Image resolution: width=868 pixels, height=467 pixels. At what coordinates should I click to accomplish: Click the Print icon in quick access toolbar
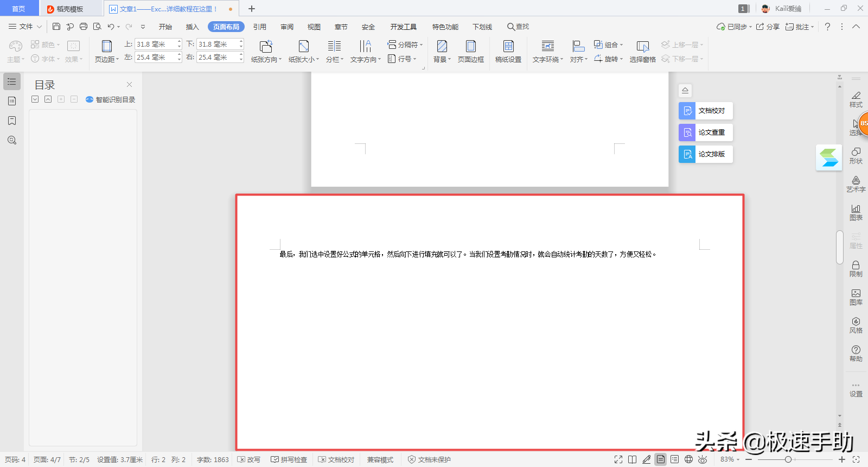pos(84,27)
